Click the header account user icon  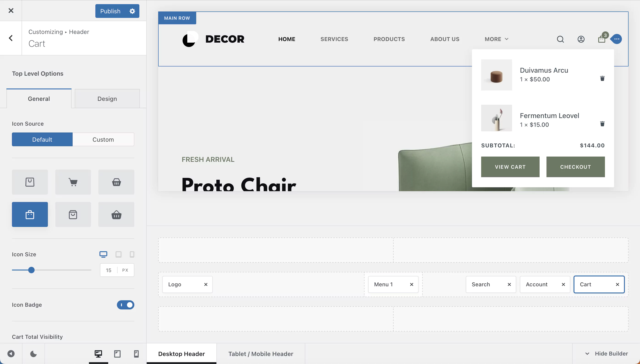coord(581,39)
